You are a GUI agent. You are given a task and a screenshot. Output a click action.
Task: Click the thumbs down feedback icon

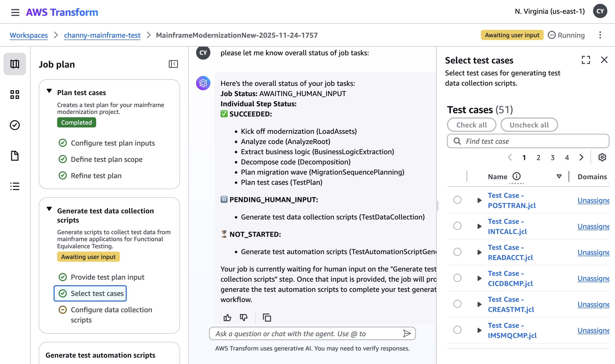point(244,318)
